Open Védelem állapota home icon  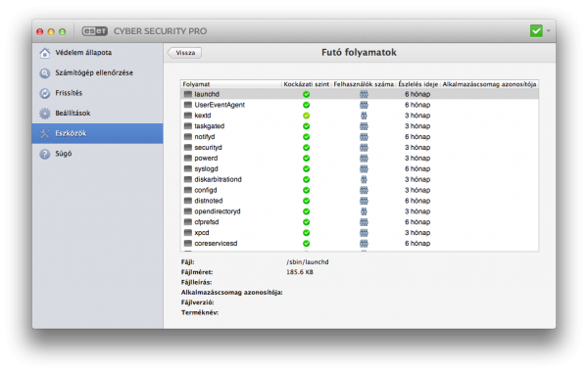(x=45, y=53)
